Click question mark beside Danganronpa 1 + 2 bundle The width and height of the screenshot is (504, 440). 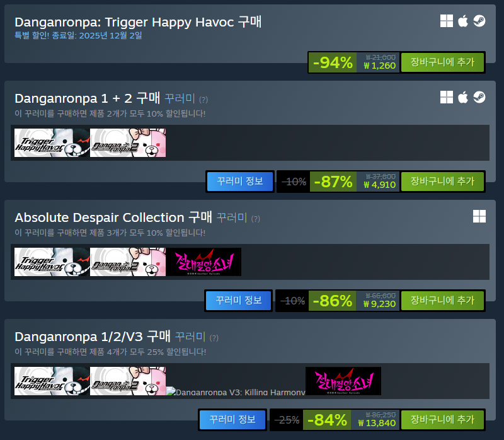[203, 100]
